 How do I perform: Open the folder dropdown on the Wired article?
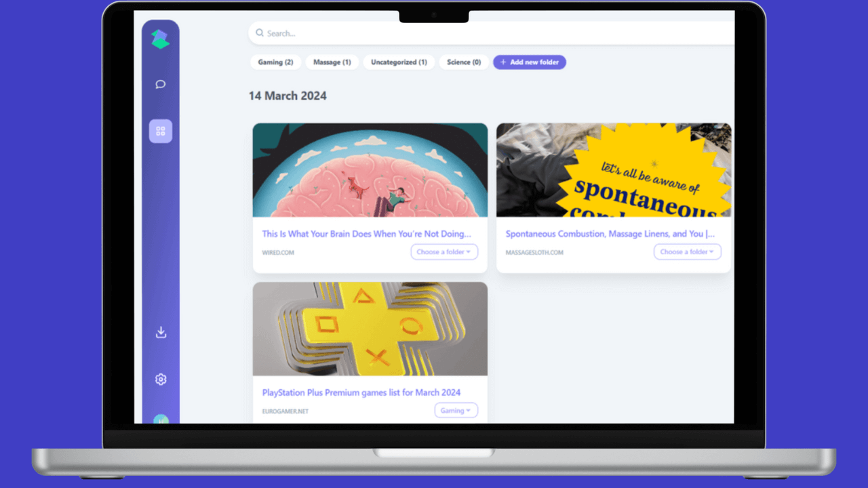click(x=444, y=251)
